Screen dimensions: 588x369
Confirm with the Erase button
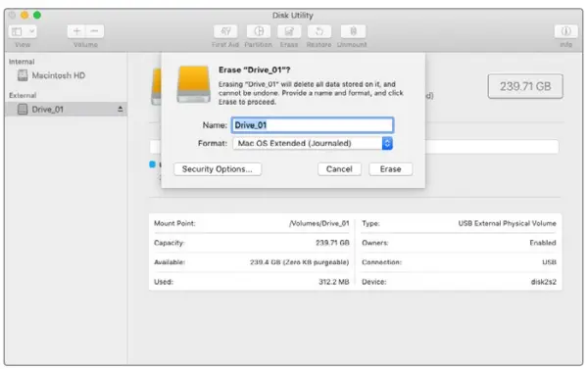coord(390,169)
